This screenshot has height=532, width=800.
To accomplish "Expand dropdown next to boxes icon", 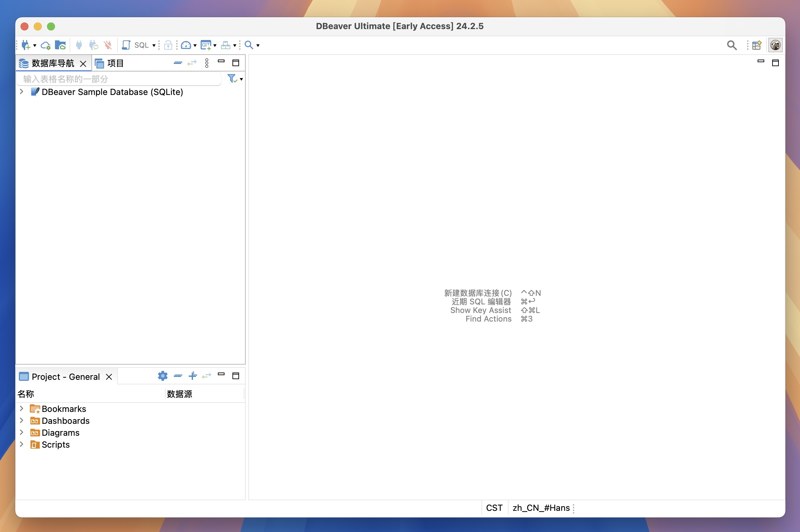I will pyautogui.click(x=235, y=45).
